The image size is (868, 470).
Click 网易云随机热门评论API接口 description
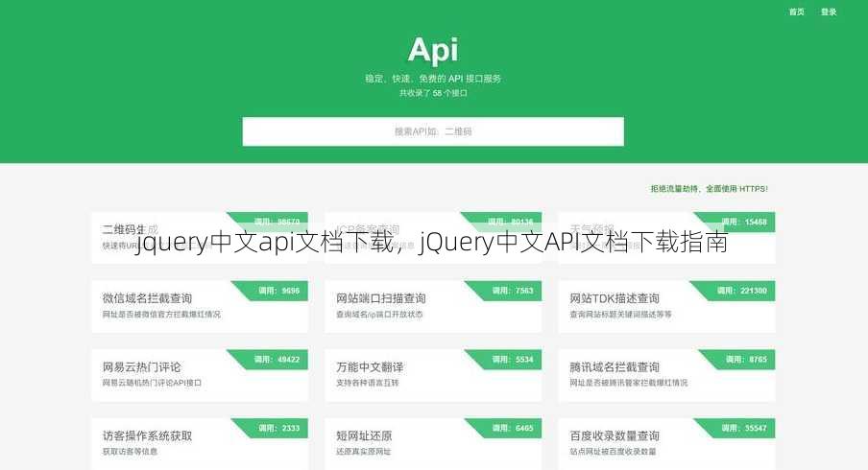coord(152,383)
